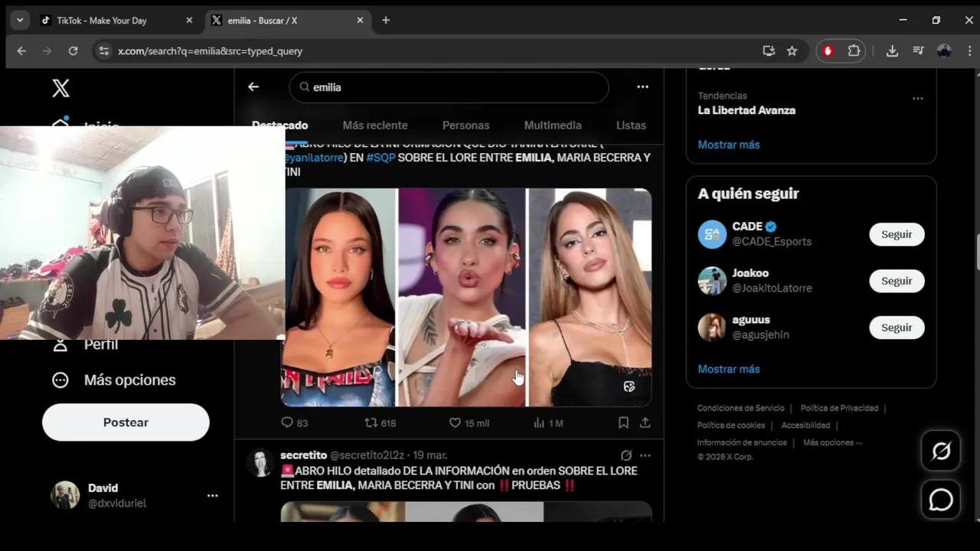Open a new browser tab
980x551 pixels.
click(386, 21)
